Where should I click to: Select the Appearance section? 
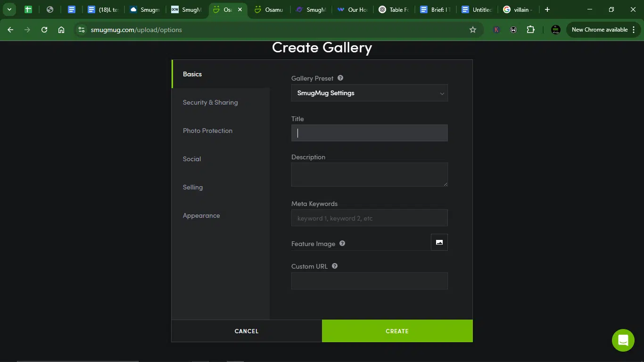tap(201, 215)
